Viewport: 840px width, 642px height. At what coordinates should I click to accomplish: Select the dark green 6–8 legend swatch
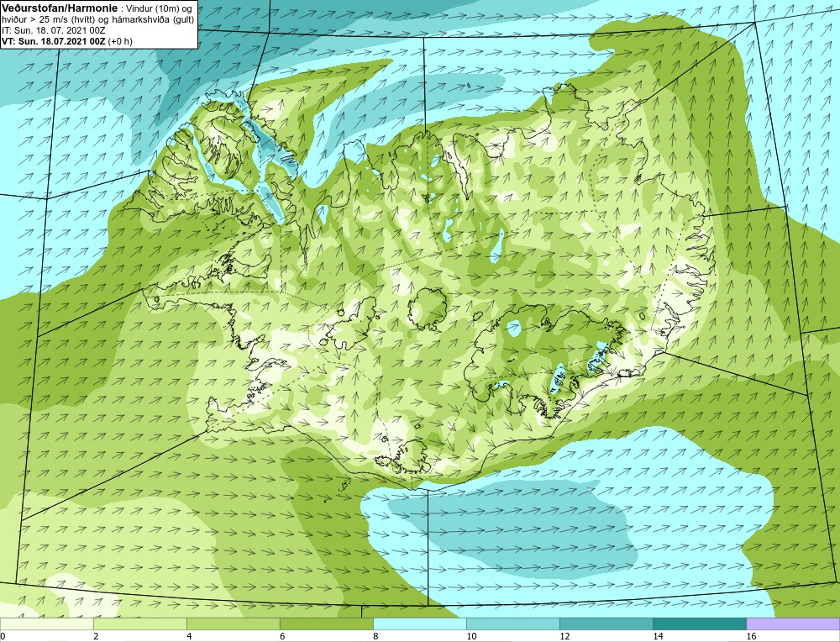[x=326, y=624]
